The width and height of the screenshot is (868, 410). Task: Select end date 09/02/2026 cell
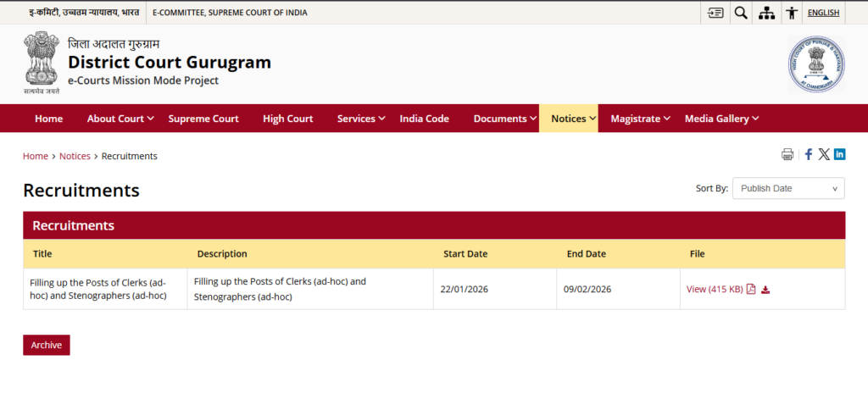618,289
